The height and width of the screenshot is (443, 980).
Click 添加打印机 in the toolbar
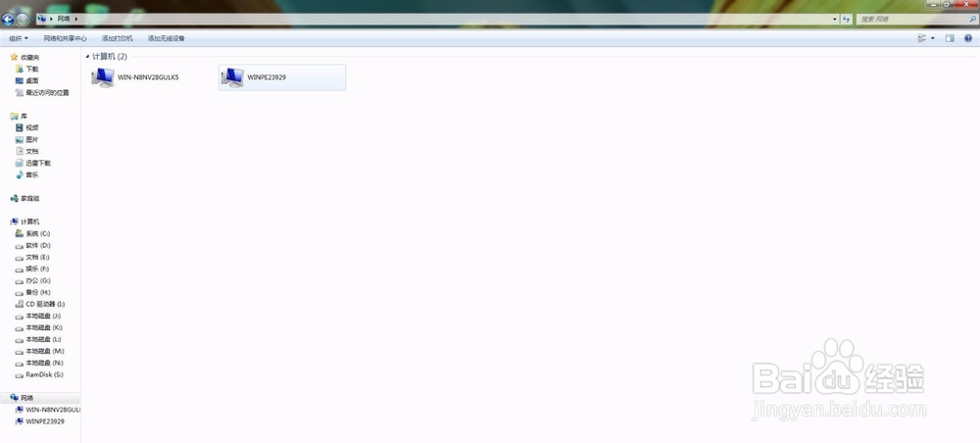click(117, 38)
